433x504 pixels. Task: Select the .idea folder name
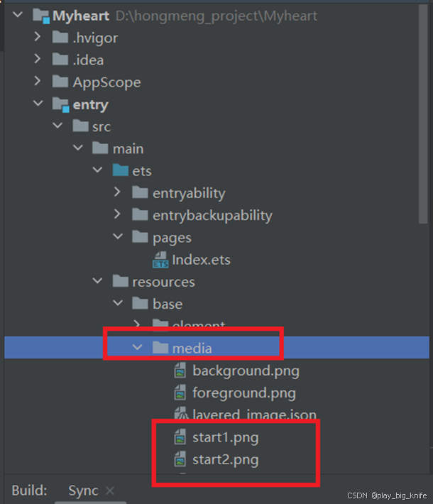pyautogui.click(x=88, y=60)
